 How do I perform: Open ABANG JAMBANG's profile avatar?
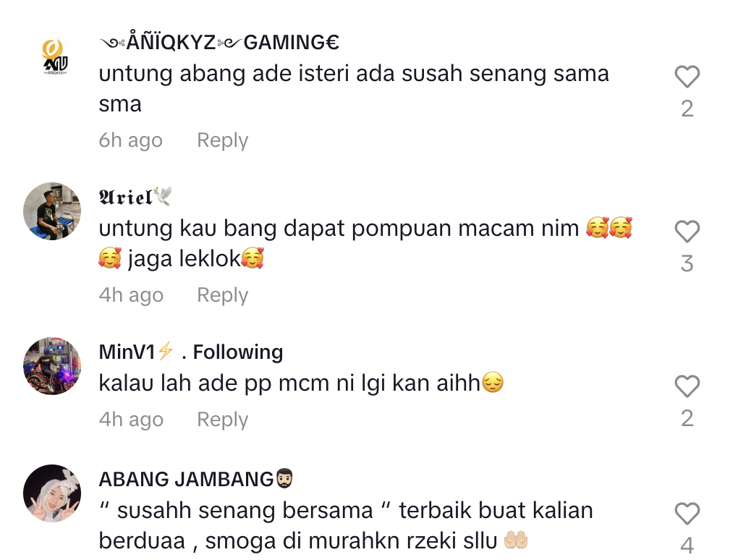[52, 493]
